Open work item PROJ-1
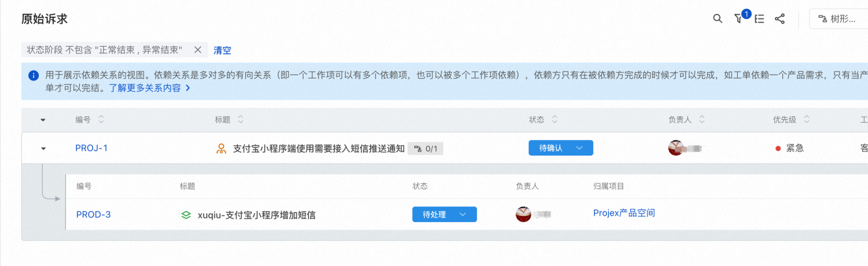868x266 pixels. [91, 148]
